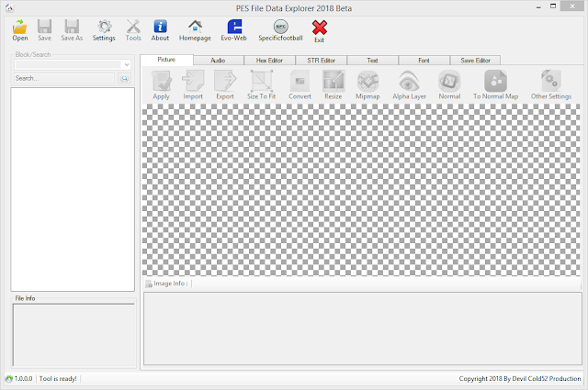Open Other Settings gears icon
This screenshot has width=588, height=390.
pyautogui.click(x=551, y=81)
